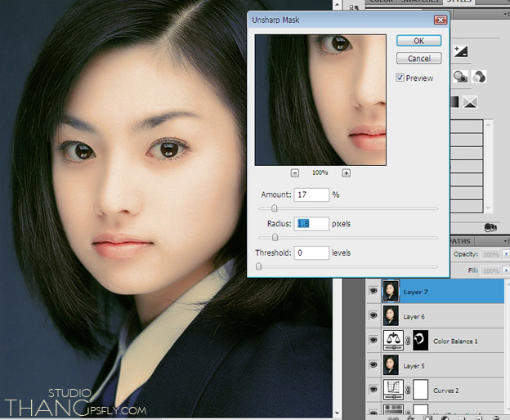Image resolution: width=510 pixels, height=420 pixels.
Task: Zoom in the Unsharp Mask preview
Action: tap(346, 173)
